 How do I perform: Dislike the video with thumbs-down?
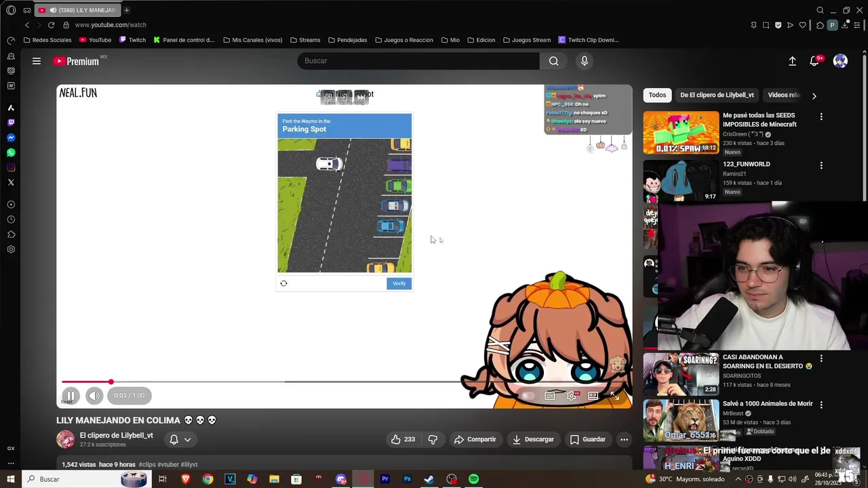(433, 439)
